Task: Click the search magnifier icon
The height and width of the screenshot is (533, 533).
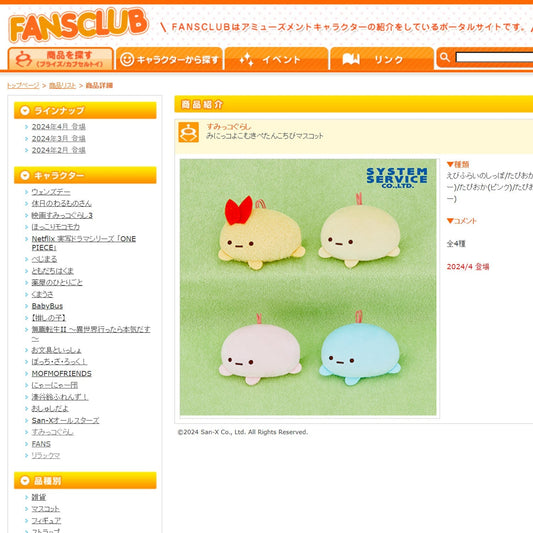Action: 444,57
